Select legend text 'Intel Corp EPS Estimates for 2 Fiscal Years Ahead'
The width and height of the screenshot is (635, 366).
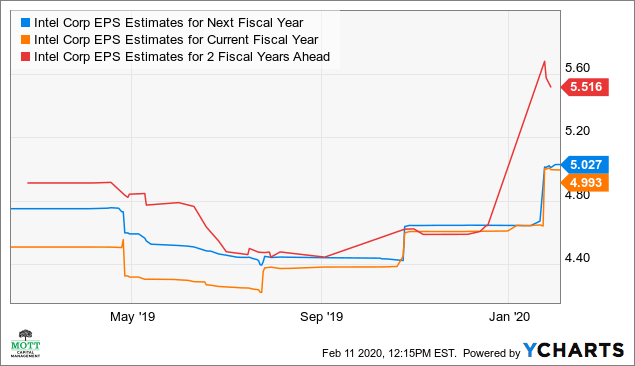tap(182, 57)
